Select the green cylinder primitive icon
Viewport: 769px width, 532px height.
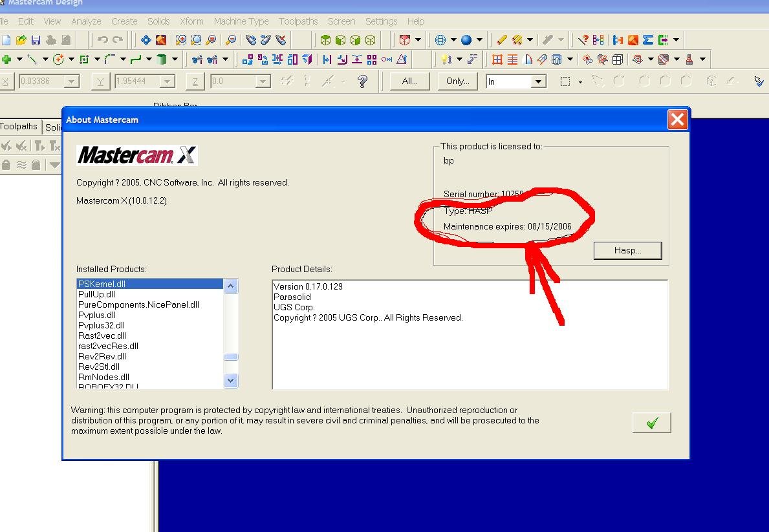161,59
